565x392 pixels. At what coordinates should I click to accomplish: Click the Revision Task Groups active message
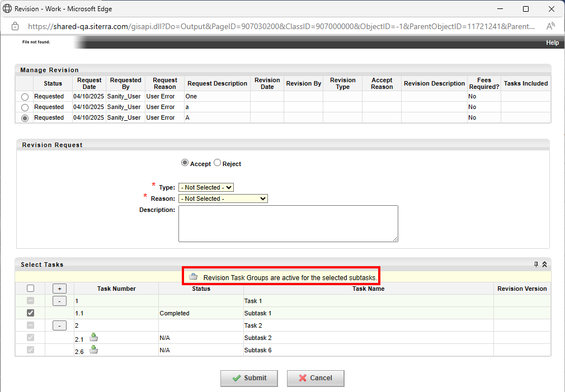pos(290,278)
